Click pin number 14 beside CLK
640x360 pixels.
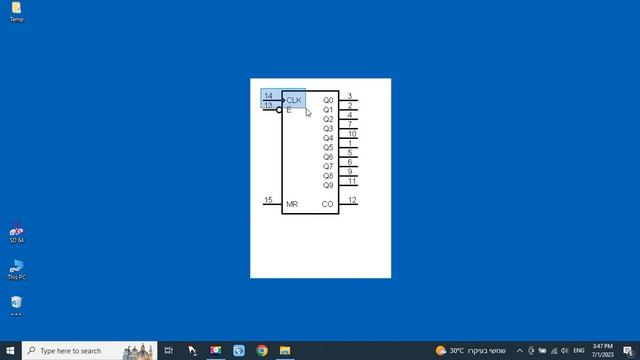coord(268,96)
